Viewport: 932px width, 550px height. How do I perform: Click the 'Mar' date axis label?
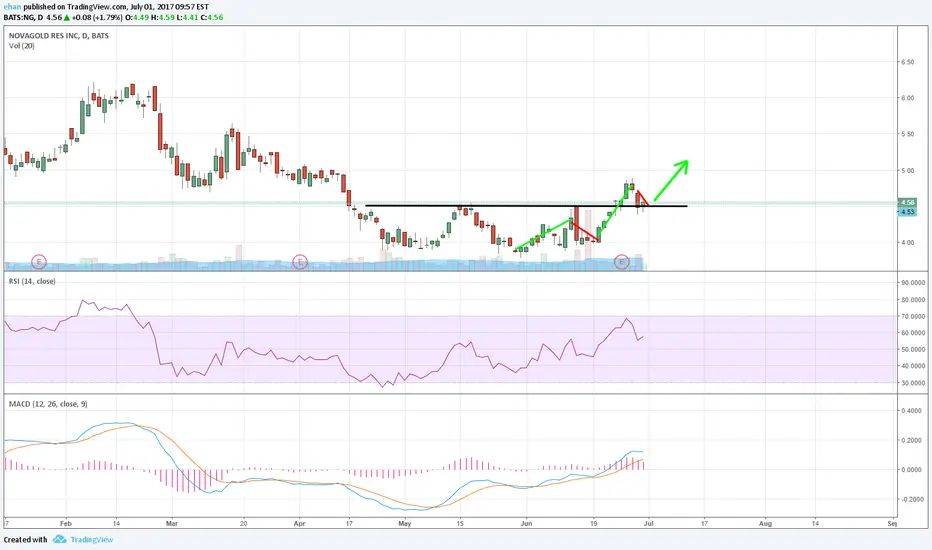(x=172, y=524)
